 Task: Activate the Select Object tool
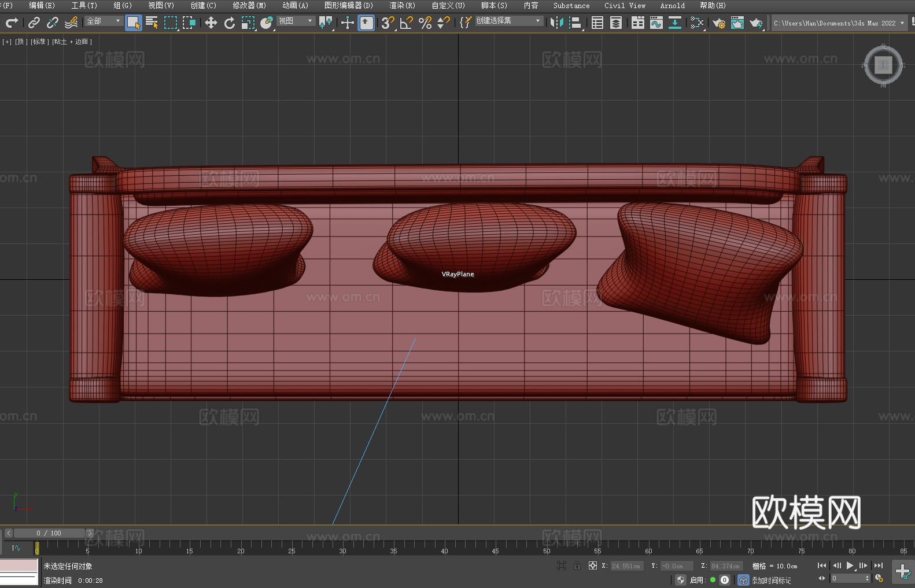134,23
